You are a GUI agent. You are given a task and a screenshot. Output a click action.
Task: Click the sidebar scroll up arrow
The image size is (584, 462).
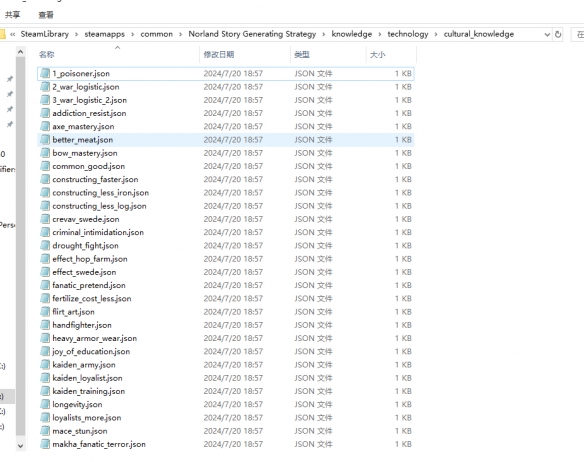[x=20, y=52]
